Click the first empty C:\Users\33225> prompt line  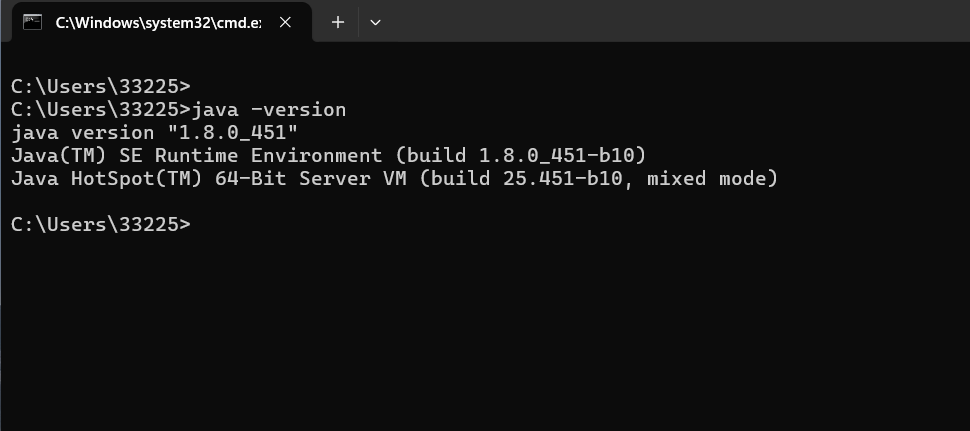100,86
